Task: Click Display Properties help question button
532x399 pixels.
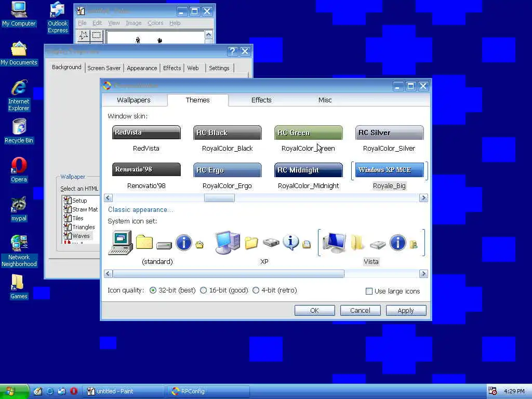Action: tap(232, 51)
